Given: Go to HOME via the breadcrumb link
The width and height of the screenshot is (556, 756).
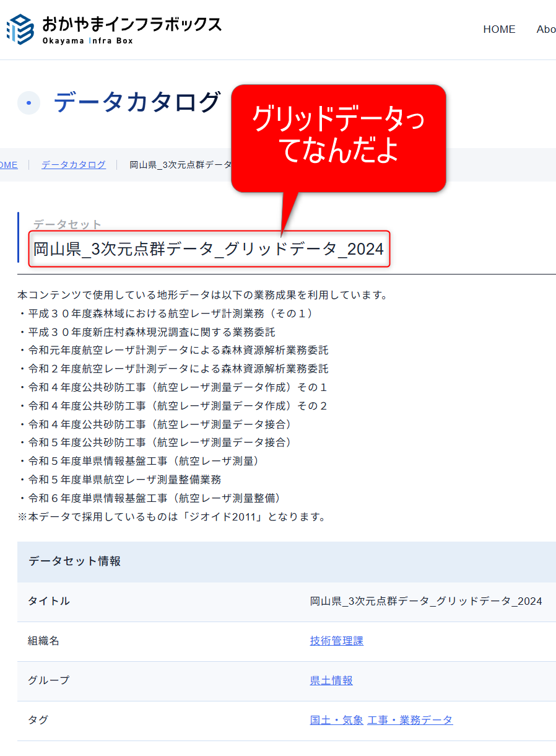Looking at the screenshot, I should pos(8,165).
